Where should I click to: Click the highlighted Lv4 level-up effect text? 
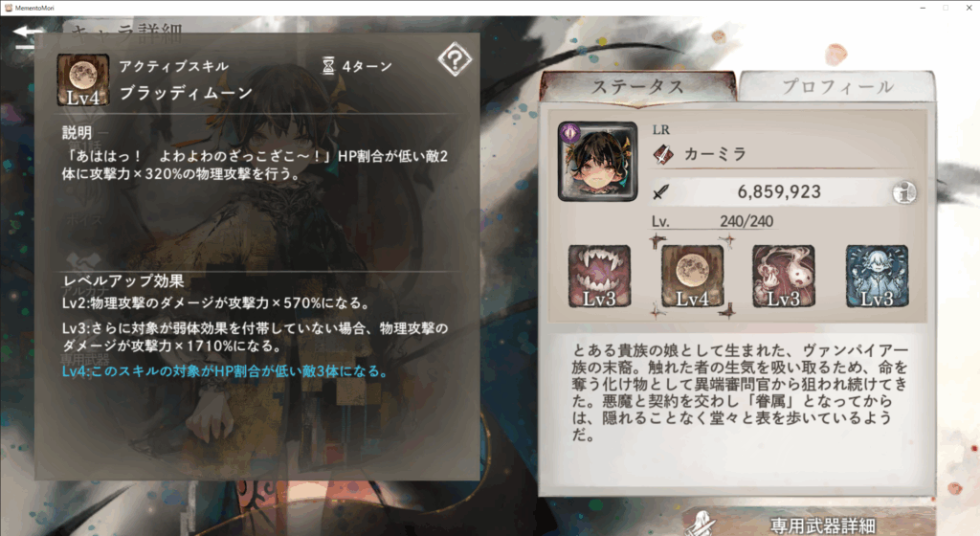click(225, 371)
